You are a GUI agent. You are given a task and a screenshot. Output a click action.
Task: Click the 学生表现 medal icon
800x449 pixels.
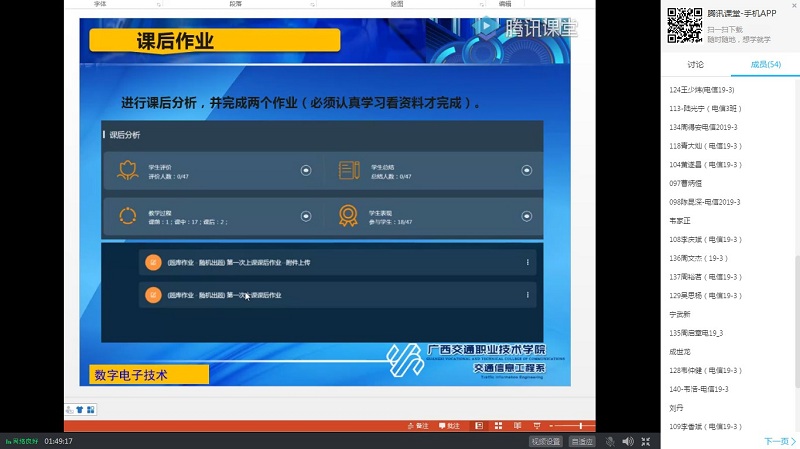(x=348, y=215)
